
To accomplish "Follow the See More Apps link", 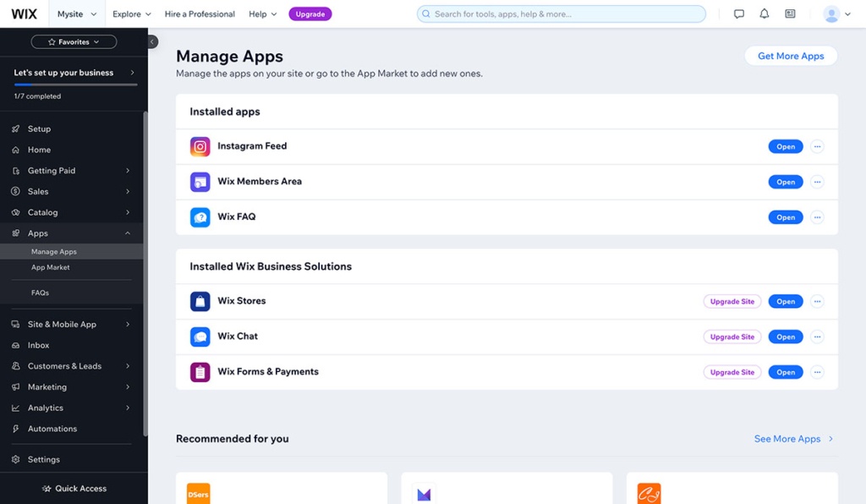I will pos(787,438).
